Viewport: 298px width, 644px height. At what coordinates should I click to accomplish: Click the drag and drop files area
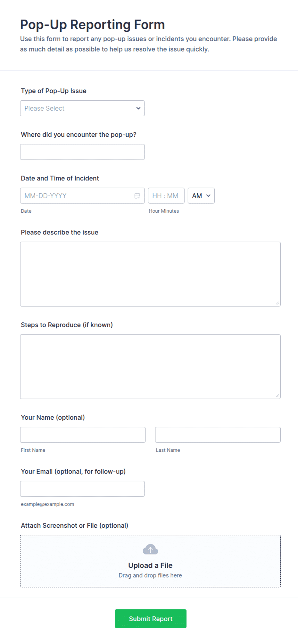pyautogui.click(x=150, y=561)
